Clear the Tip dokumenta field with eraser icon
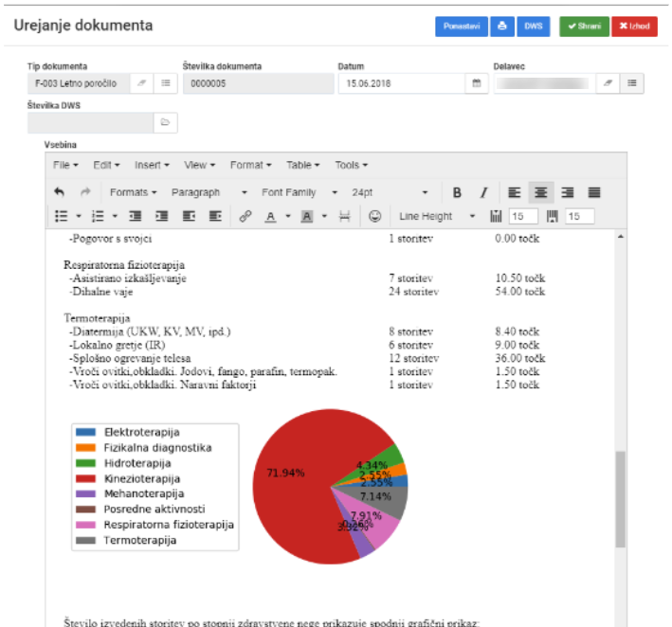The width and height of the screenshot is (672, 627). point(141,83)
